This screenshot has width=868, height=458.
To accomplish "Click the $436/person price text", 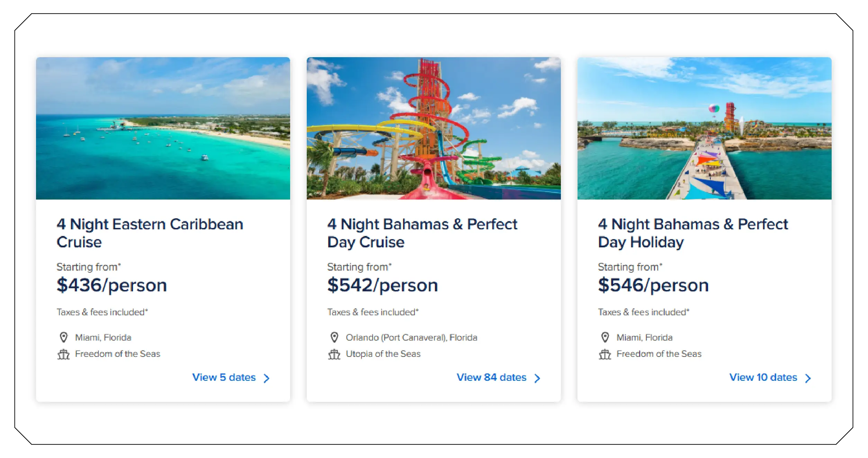I will (x=111, y=285).
